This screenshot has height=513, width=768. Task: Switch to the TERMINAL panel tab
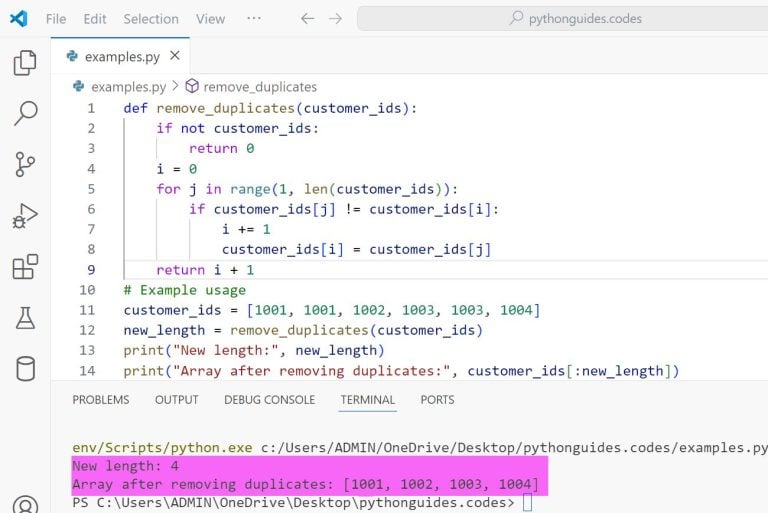(368, 400)
